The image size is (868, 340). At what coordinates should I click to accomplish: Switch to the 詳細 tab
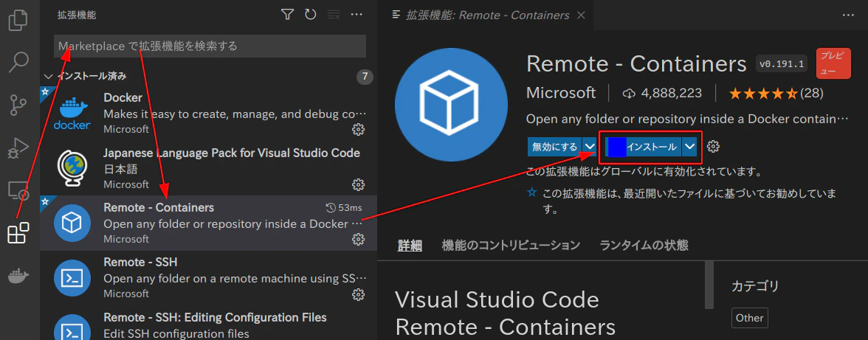[x=410, y=245]
